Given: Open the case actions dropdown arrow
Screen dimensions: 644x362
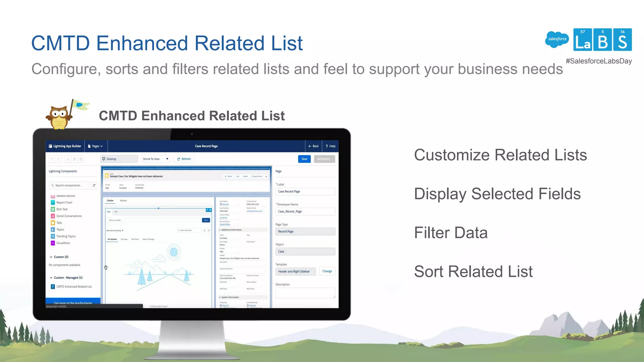Looking at the screenshot, I should (266, 177).
